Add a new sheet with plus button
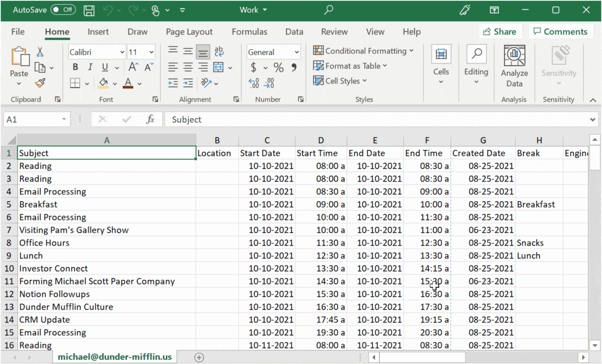This screenshot has height=364, width=602. click(199, 357)
